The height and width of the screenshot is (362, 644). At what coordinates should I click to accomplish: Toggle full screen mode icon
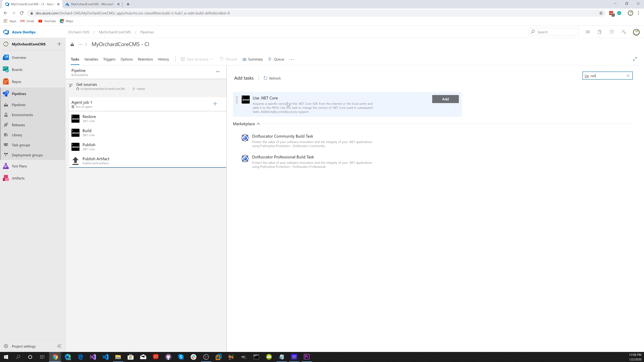(635, 59)
